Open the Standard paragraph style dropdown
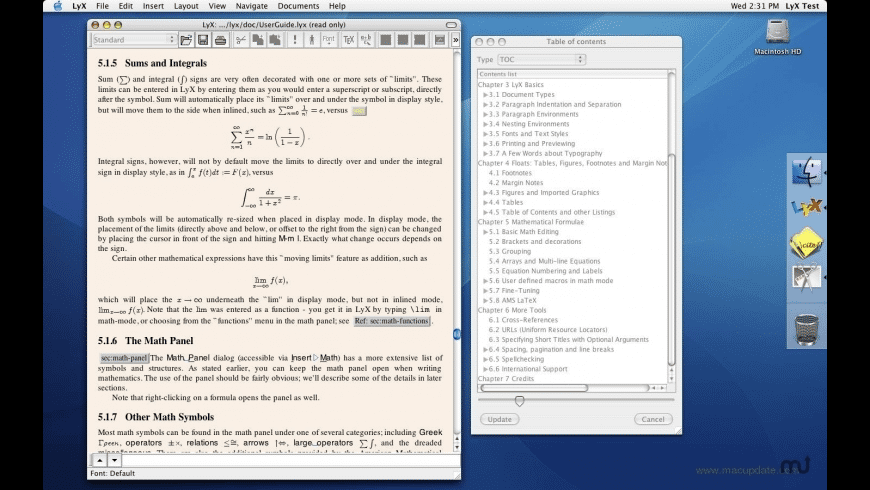The width and height of the screenshot is (870, 490). [133, 40]
